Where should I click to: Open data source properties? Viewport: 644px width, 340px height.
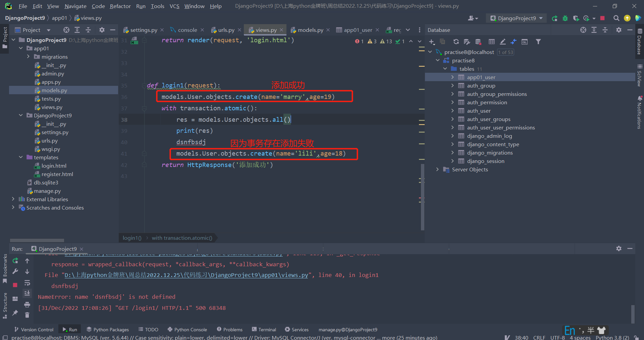(467, 42)
